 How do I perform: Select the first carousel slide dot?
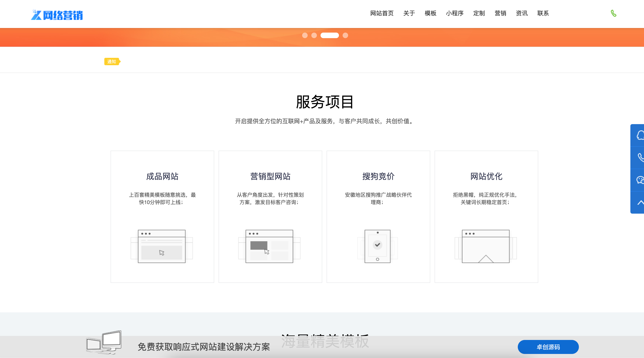[305, 35]
